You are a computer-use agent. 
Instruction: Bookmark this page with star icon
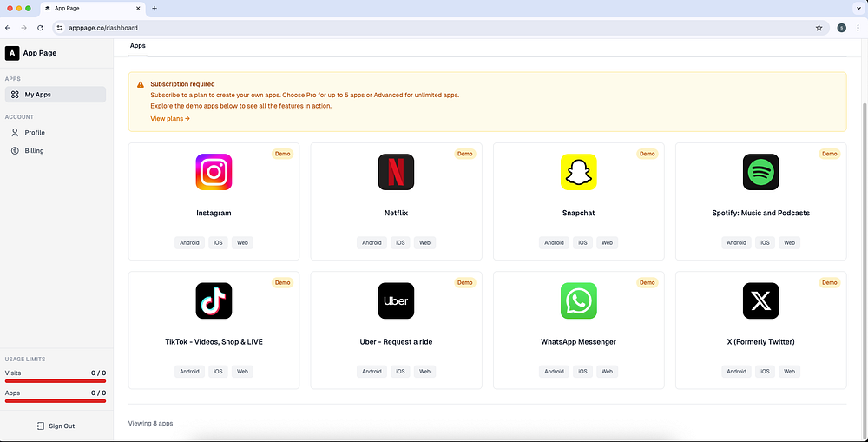819,28
